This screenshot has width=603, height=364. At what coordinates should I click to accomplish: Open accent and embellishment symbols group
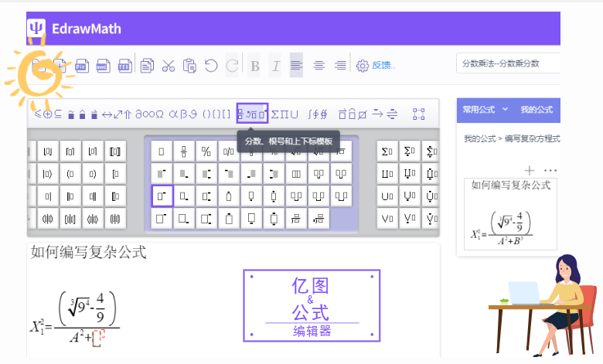point(82,114)
